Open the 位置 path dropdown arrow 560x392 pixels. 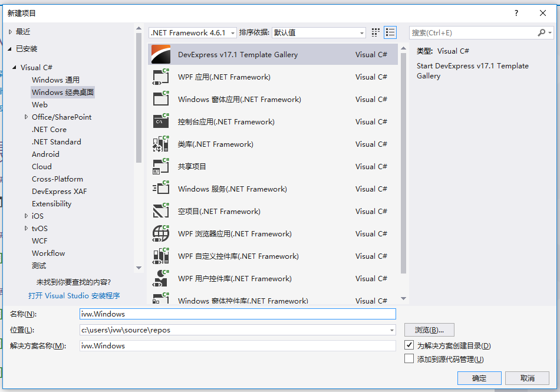392,330
